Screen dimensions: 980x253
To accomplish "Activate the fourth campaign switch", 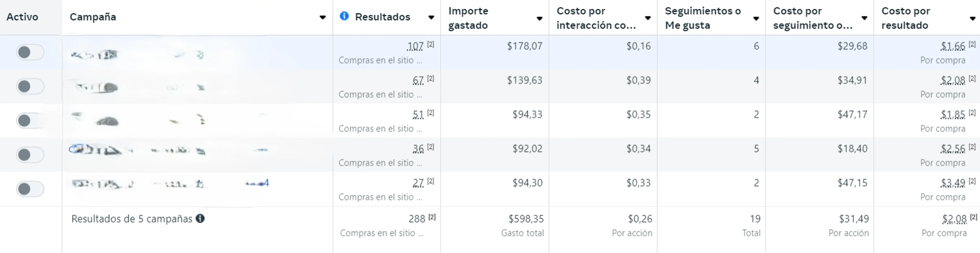I will click(30, 155).
